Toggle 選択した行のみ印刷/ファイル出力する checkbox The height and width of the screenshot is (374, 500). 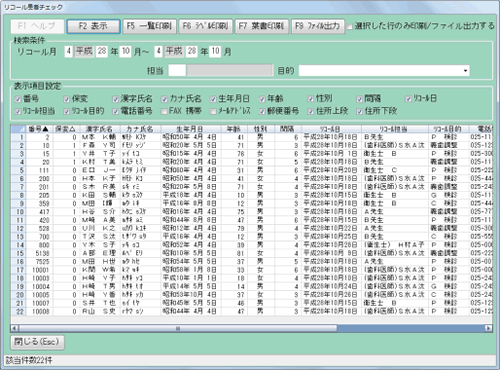(350, 26)
